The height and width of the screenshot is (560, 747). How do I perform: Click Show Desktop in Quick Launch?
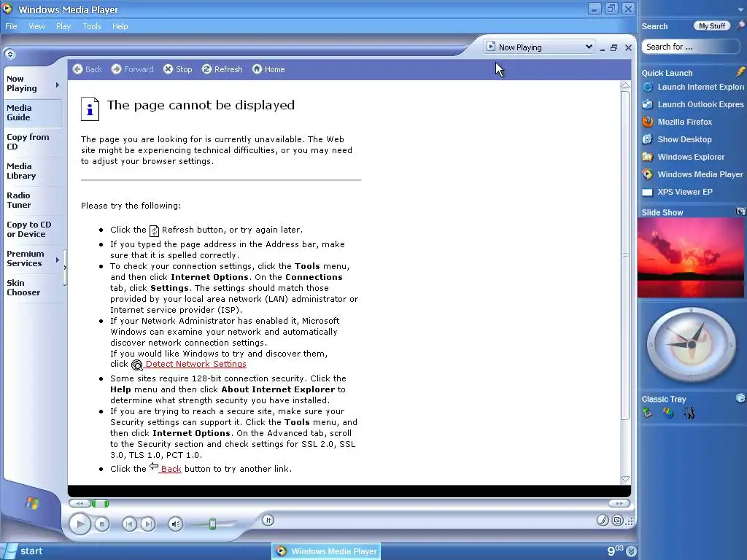click(x=677, y=139)
